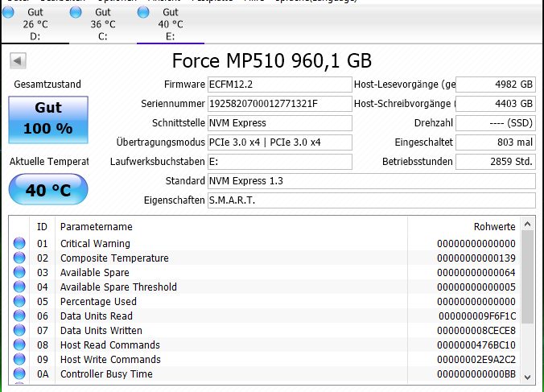Click the Host-Schreibvorgänge value 4403 GB
This screenshot has height=392, width=544.
coord(496,104)
